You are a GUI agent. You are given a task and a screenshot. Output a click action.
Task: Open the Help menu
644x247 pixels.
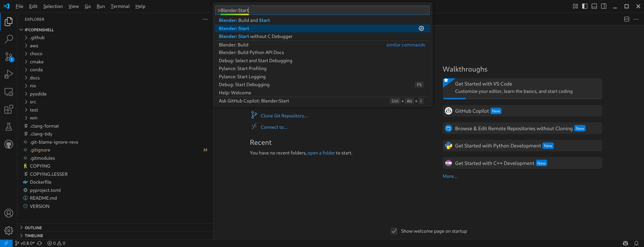coord(140,6)
